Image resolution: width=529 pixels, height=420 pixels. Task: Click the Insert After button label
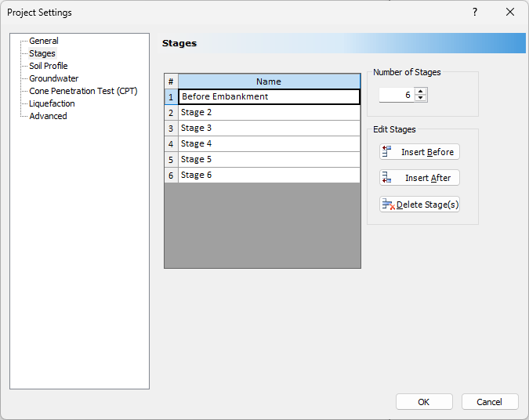428,178
